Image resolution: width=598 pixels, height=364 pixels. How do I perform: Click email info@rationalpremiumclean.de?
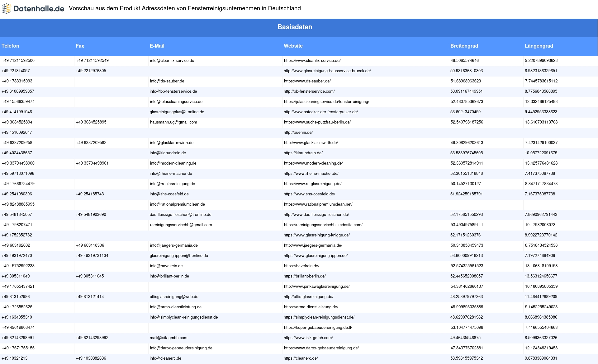click(x=178, y=204)
